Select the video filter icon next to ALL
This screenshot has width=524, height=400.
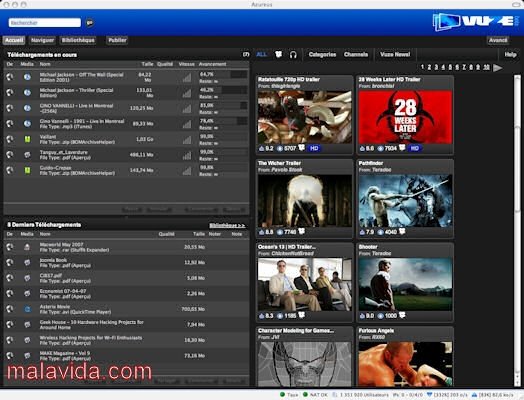click(x=278, y=54)
